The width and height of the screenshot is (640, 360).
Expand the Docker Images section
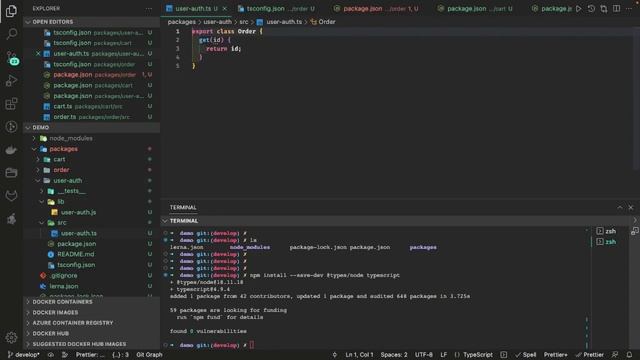pos(91,312)
